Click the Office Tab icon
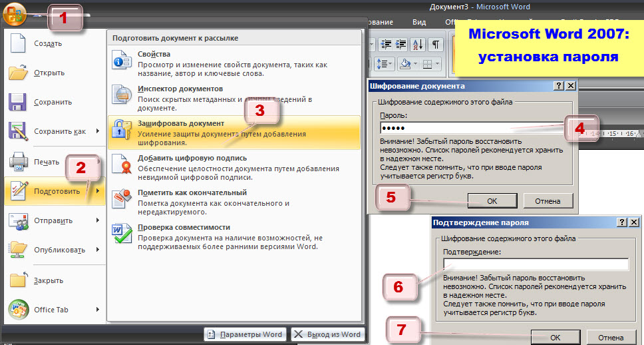The image size is (644, 345). click(19, 309)
